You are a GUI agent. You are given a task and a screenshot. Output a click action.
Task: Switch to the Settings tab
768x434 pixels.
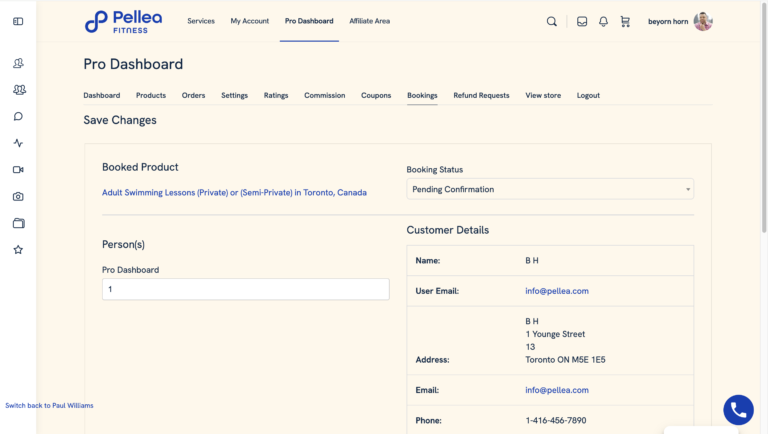tap(235, 96)
